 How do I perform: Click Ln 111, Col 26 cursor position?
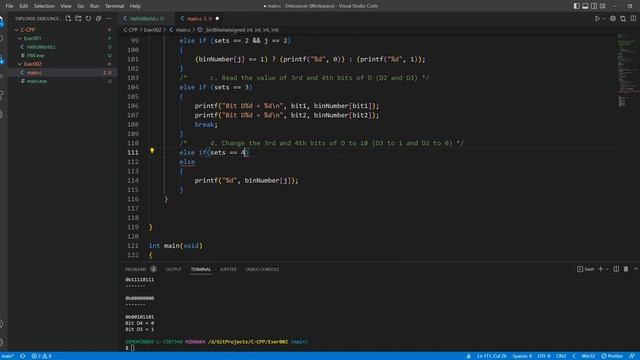[x=492, y=356]
